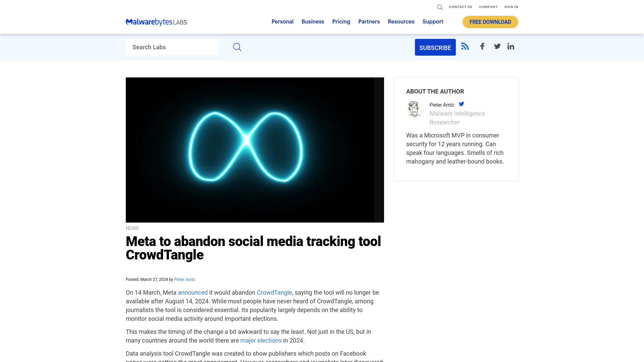Image resolution: width=644 pixels, height=362 pixels.
Task: Click the Business menu item
Action: (x=313, y=22)
